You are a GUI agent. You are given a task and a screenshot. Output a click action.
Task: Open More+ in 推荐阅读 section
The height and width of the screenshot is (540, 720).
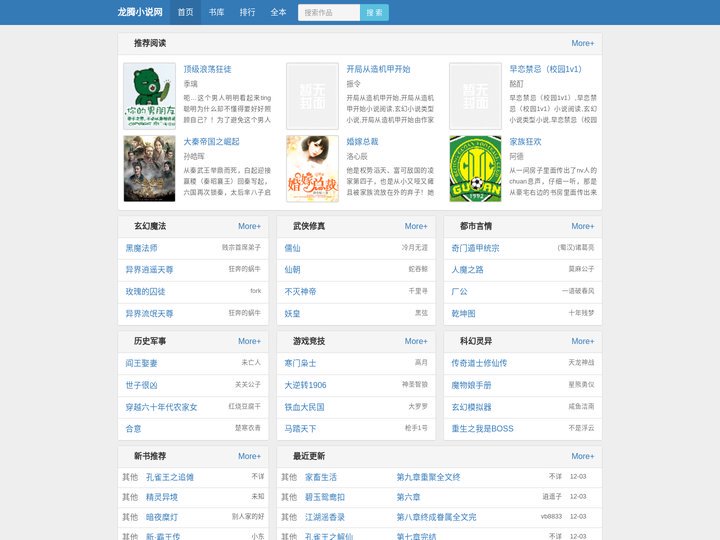pyautogui.click(x=583, y=43)
